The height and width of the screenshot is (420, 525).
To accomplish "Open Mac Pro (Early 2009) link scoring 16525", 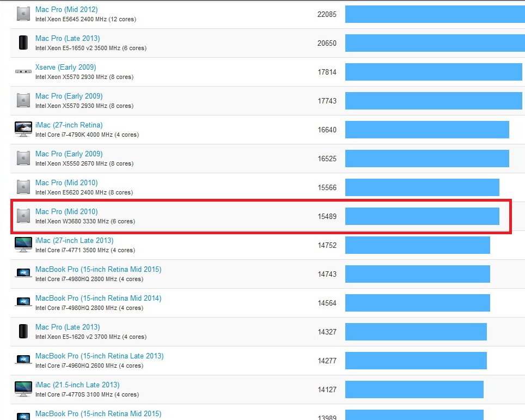I will coord(69,154).
